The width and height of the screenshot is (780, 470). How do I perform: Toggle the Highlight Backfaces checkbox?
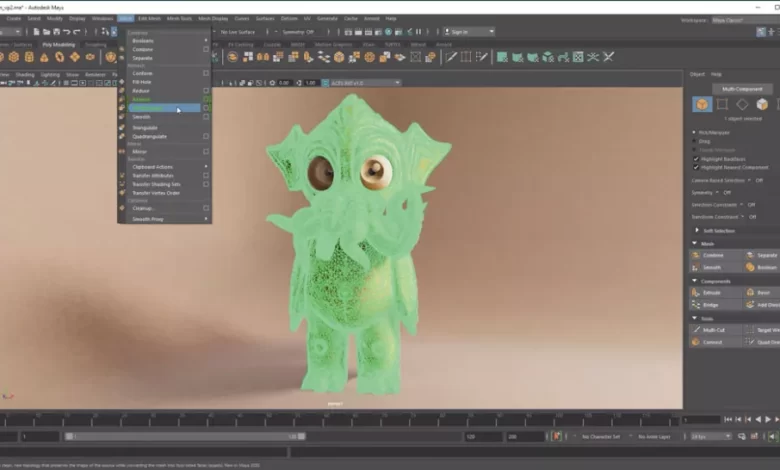tap(696, 158)
